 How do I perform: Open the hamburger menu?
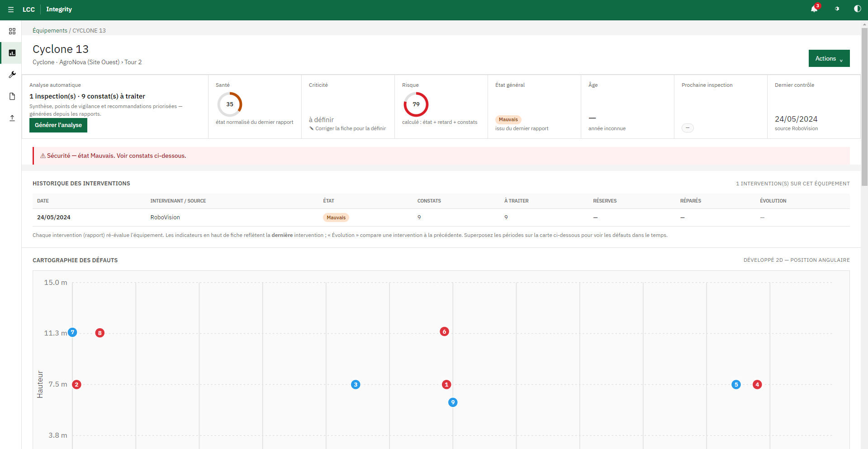pyautogui.click(x=11, y=9)
